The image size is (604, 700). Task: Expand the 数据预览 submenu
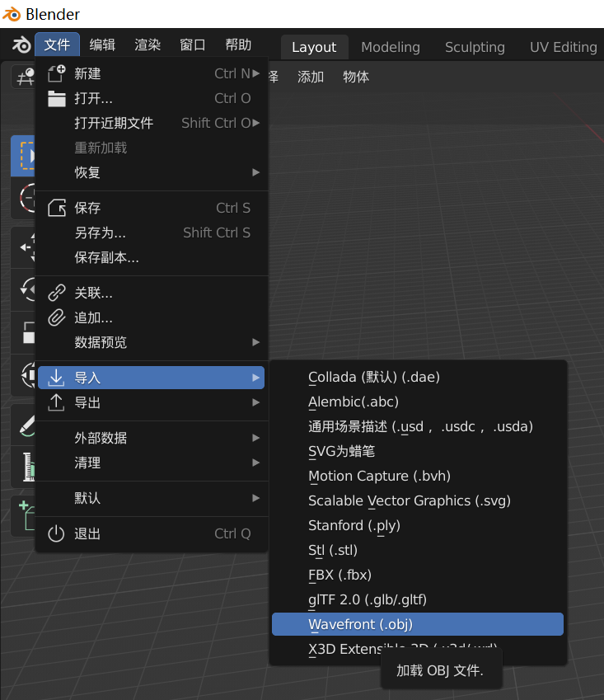coord(152,342)
